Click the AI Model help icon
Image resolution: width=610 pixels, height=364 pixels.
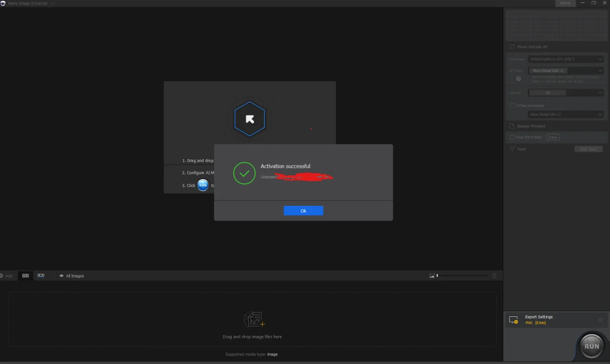pos(518,79)
